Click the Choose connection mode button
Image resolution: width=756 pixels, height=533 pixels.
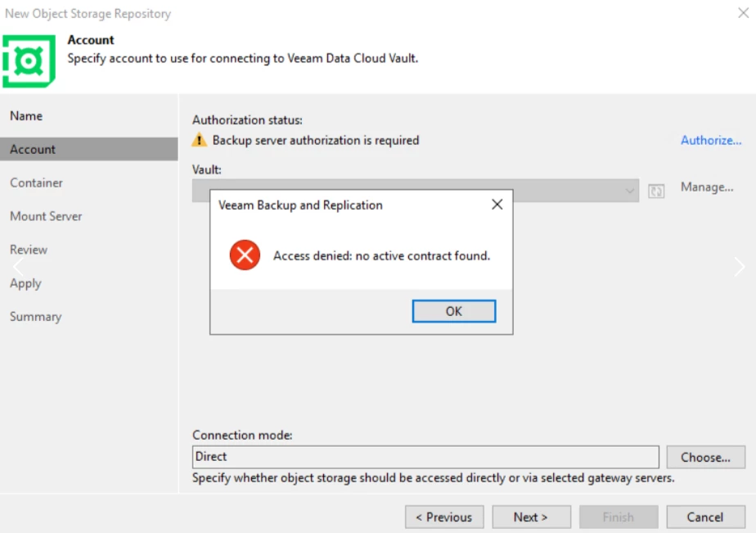pyautogui.click(x=705, y=457)
